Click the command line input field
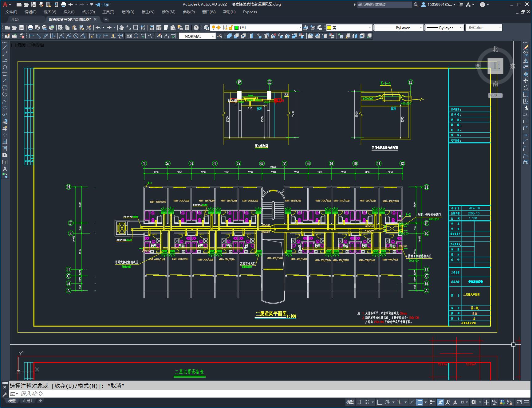This screenshot has width=532, height=408. point(270,394)
